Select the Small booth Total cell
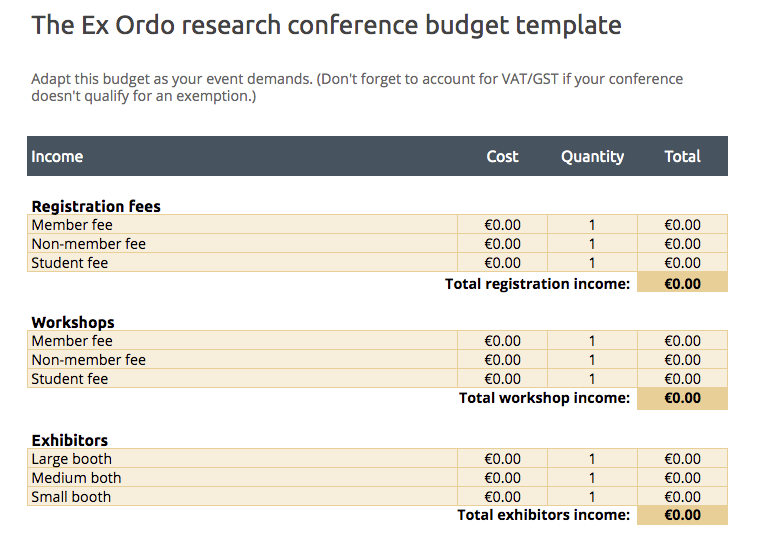This screenshot has height=542, width=779. pos(682,497)
